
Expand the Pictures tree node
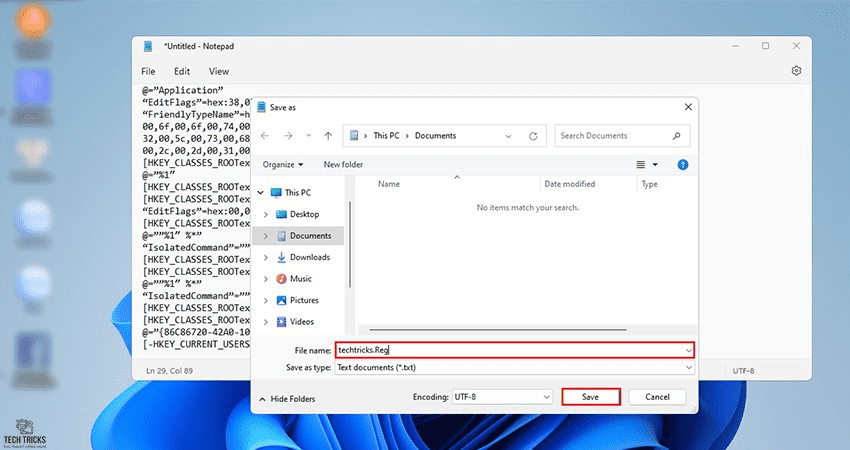[x=266, y=300]
